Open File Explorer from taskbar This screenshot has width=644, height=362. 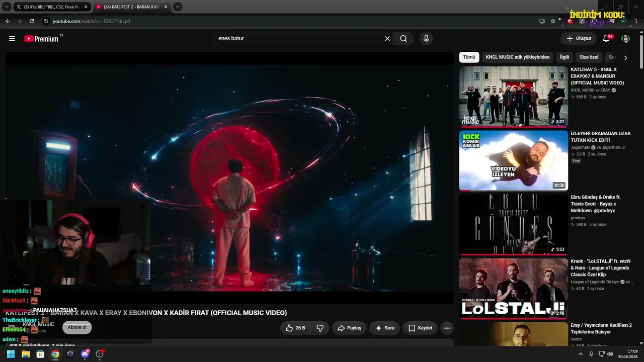point(26,354)
